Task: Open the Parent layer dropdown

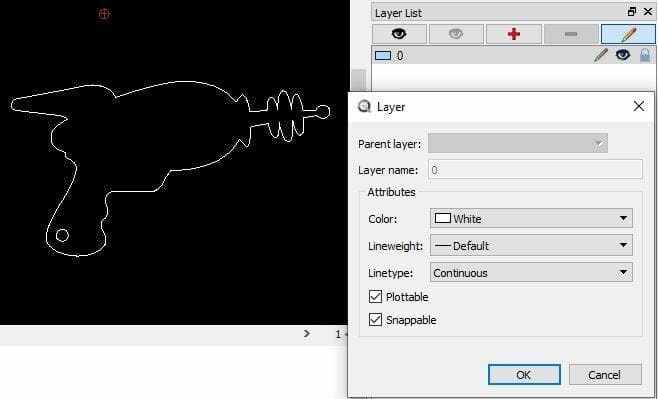Action: click(518, 143)
